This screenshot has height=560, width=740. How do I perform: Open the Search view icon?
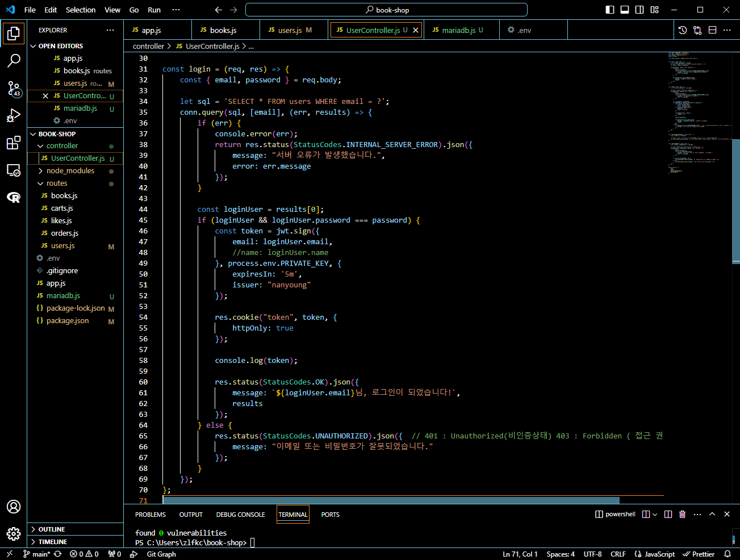pos(14,60)
